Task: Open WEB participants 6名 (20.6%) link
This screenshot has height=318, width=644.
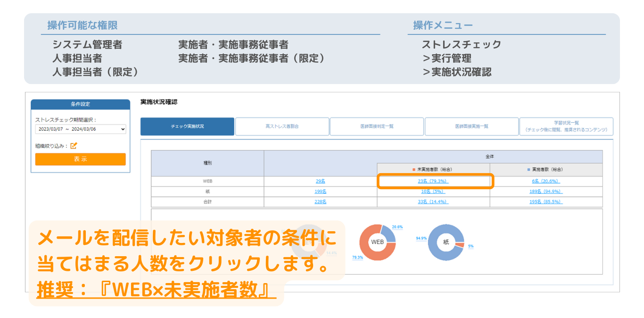Action: coord(546,181)
